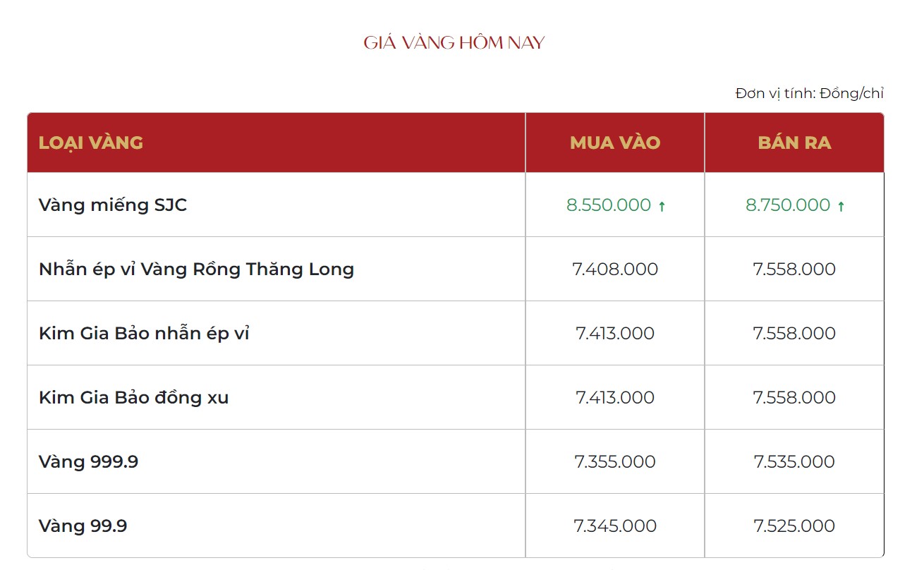Screen dimensions: 924x570
Task: Click the Vàng 999.9 buy price 7.355.000
Action: pyautogui.click(x=615, y=461)
